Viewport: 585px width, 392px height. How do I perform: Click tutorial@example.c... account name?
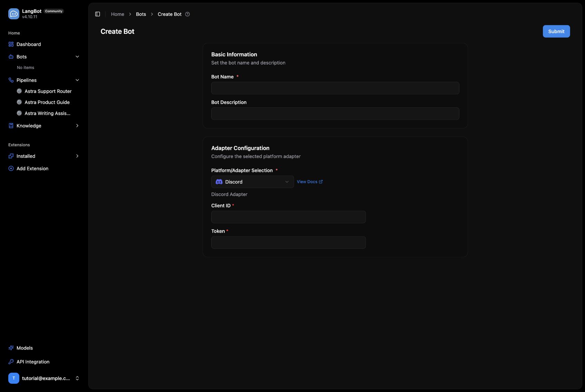[46, 378]
